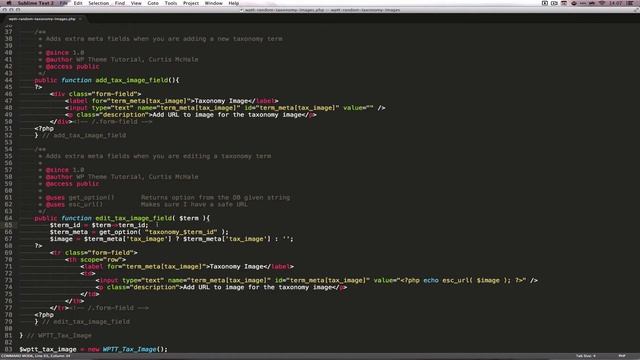Click line number 44 in the gutter

pyautogui.click(x=8, y=80)
